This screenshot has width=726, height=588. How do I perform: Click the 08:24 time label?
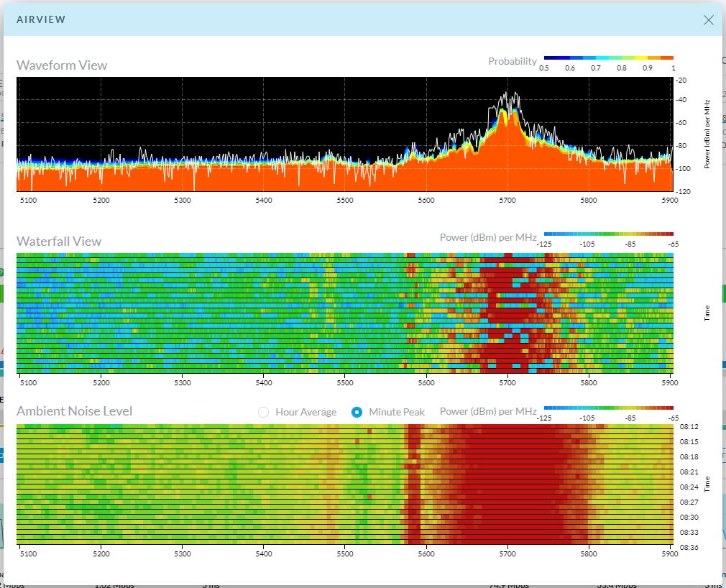(x=689, y=487)
